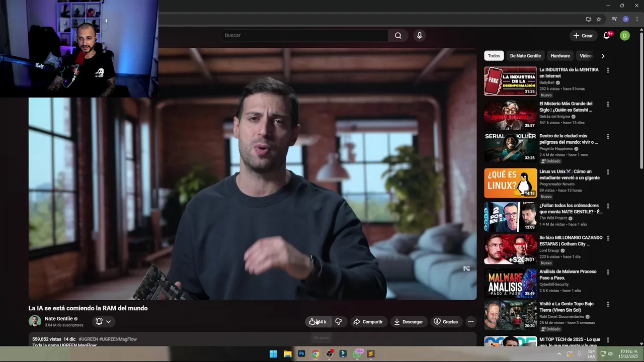Show hidden system tray icons
The height and width of the screenshot is (362, 644).
558,354
